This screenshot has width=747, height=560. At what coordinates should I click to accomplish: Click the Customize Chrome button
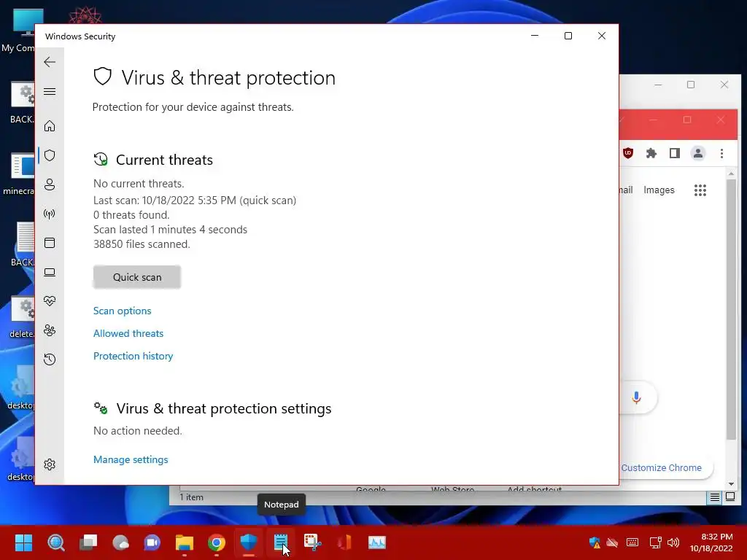pyautogui.click(x=661, y=467)
